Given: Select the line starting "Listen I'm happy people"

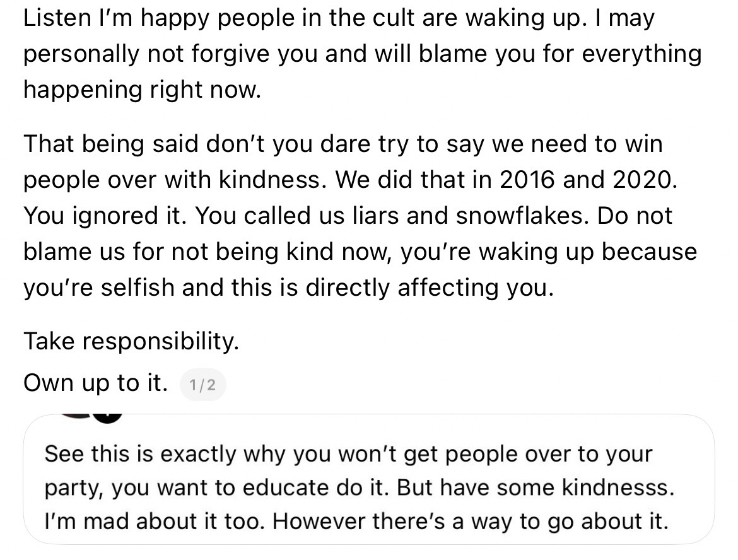Looking at the screenshot, I should 339,18.
